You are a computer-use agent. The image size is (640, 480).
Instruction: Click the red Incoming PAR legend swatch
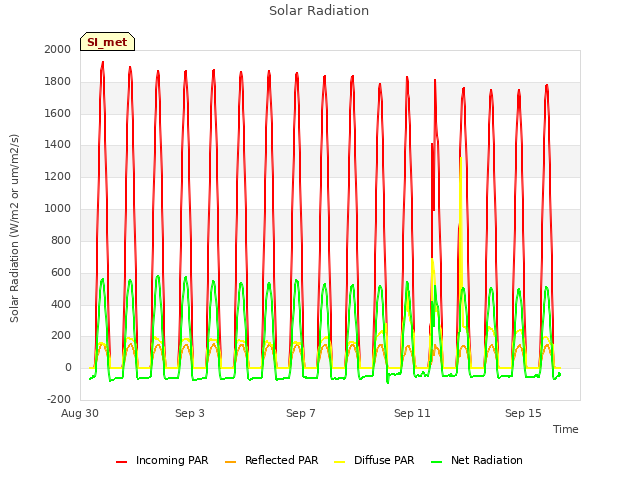pos(122,462)
